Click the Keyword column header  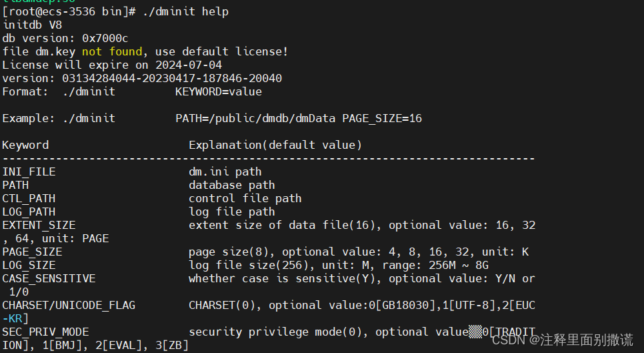[25, 145]
